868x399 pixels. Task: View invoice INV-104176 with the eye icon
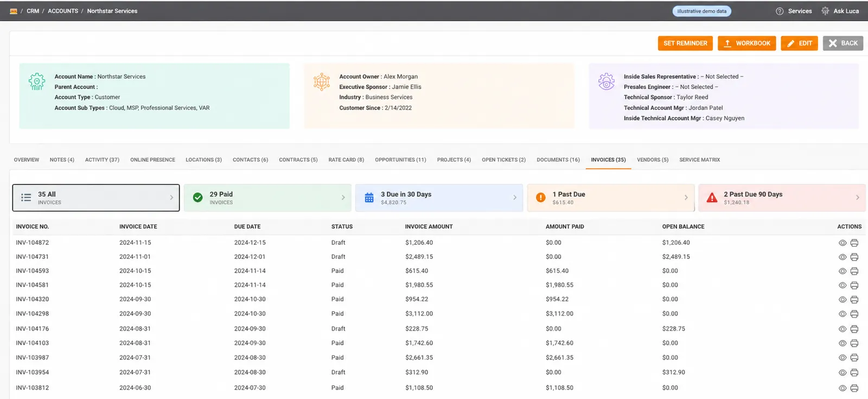pyautogui.click(x=843, y=330)
